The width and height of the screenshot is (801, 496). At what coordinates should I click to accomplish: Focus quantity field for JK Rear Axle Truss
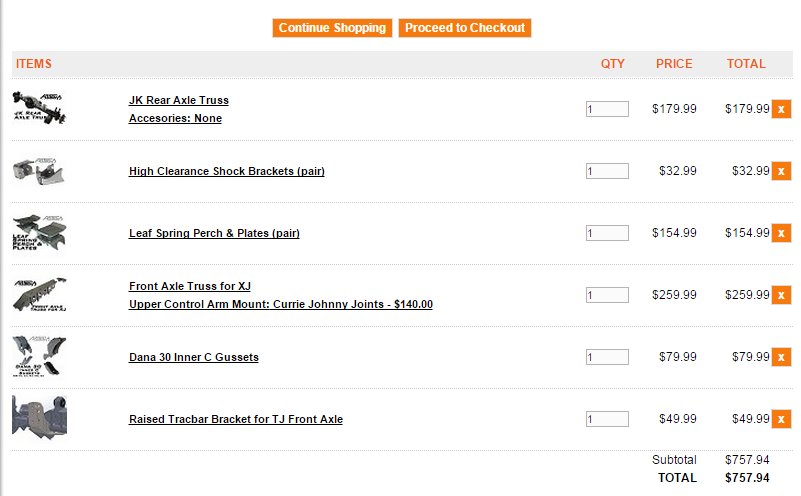pyautogui.click(x=607, y=109)
